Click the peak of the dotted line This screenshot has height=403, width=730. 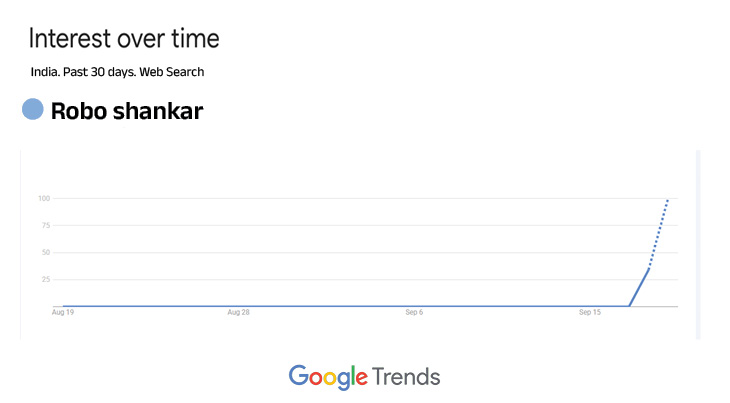668,199
